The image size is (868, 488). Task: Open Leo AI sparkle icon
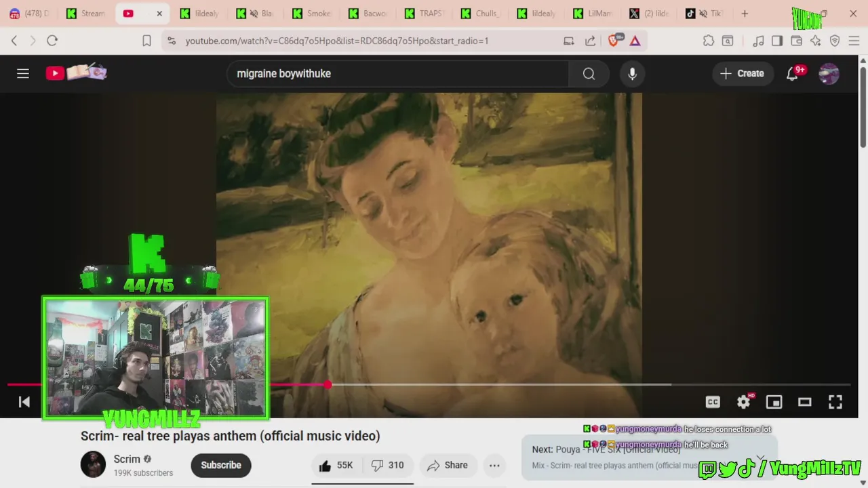815,41
